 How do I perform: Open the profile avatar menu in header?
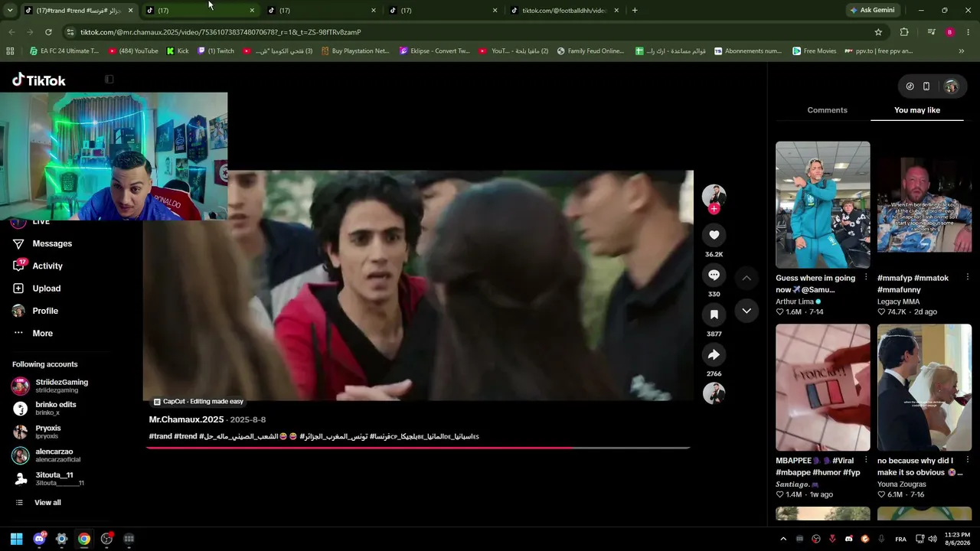951,86
